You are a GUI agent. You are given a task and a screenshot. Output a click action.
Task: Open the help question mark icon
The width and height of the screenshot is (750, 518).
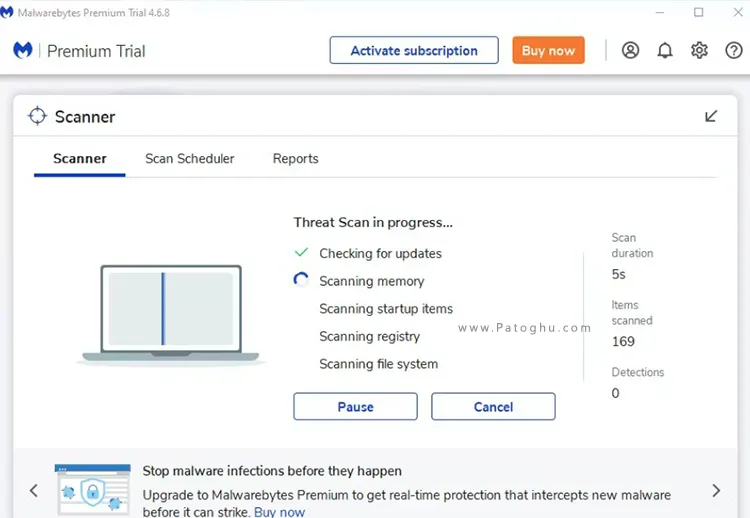tap(733, 50)
